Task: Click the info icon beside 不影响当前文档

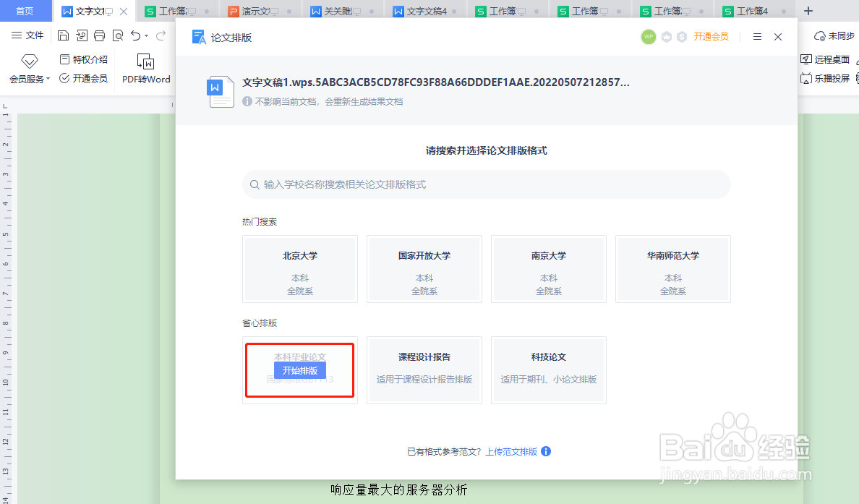Action: [247, 101]
